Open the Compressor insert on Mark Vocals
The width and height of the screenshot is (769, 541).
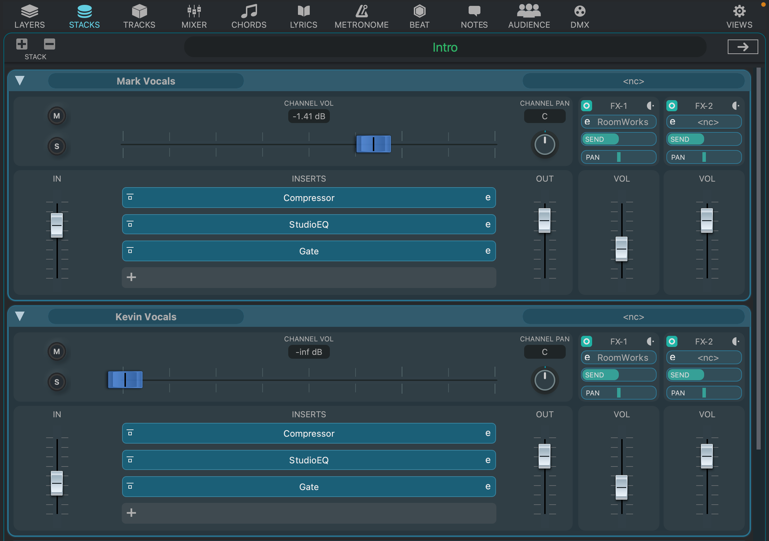[x=308, y=198]
